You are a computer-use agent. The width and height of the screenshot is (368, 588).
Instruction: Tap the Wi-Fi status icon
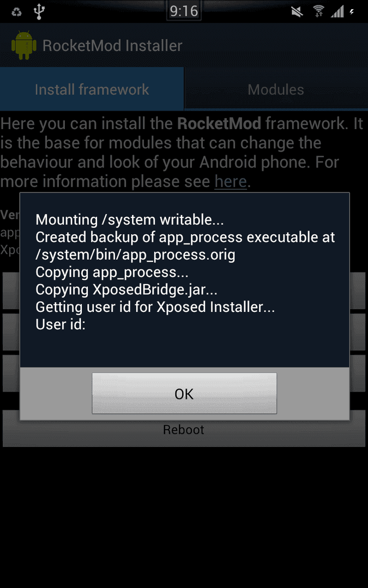click(319, 11)
